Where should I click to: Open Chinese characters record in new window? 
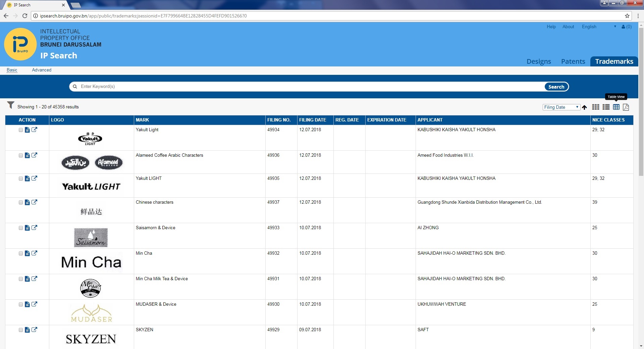tap(34, 202)
